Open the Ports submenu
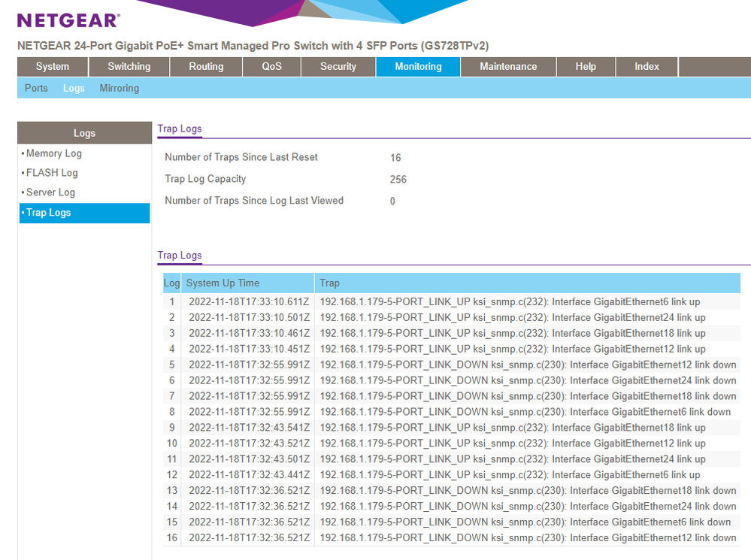Viewport: 751px width, 560px height. 36,88
